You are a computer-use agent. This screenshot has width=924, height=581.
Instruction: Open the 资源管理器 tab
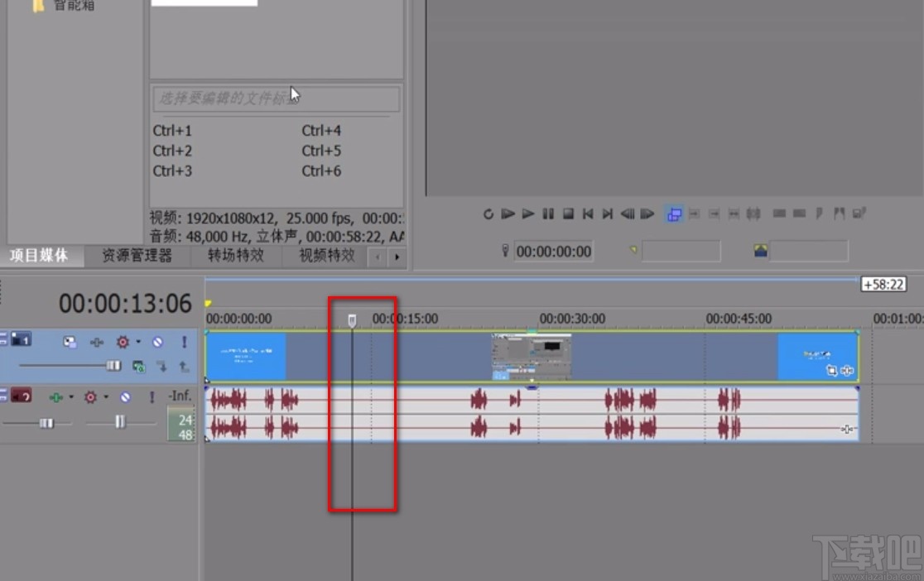[x=137, y=256]
